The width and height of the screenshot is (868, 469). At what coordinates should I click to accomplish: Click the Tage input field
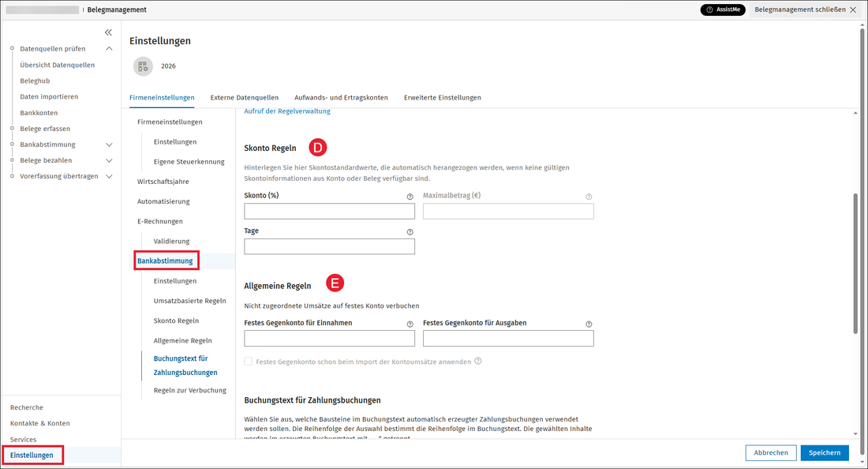(329, 246)
